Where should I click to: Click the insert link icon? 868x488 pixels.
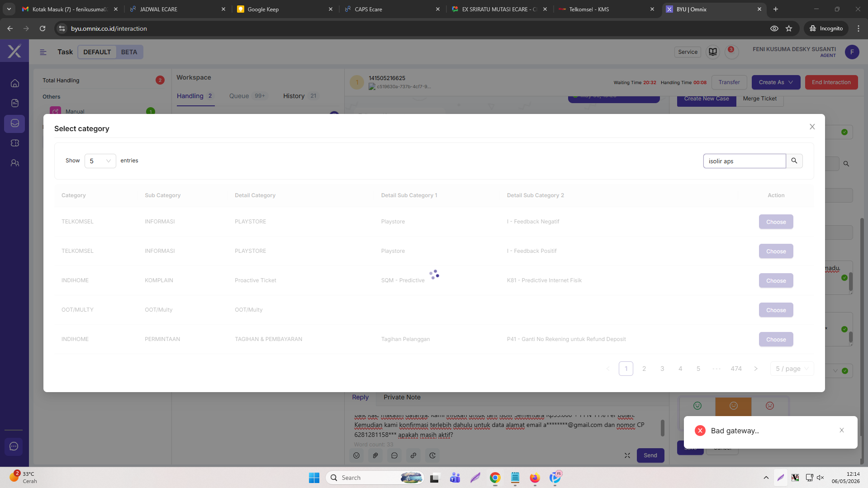413,455
